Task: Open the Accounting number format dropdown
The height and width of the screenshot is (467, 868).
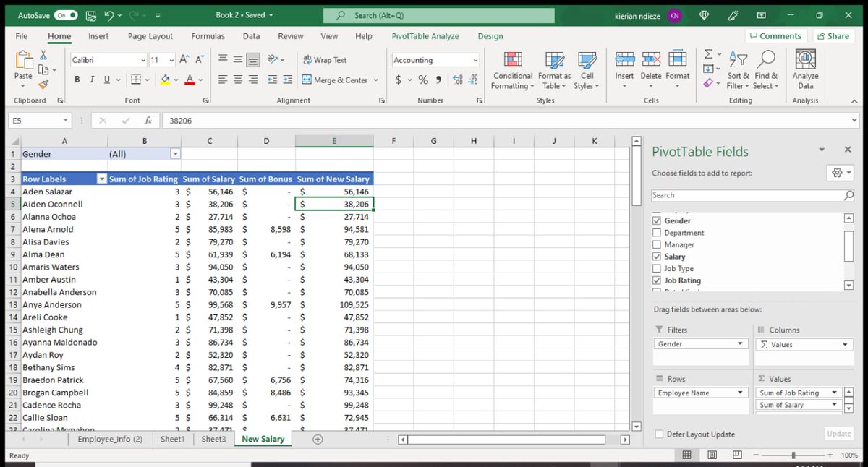Action: [x=475, y=60]
